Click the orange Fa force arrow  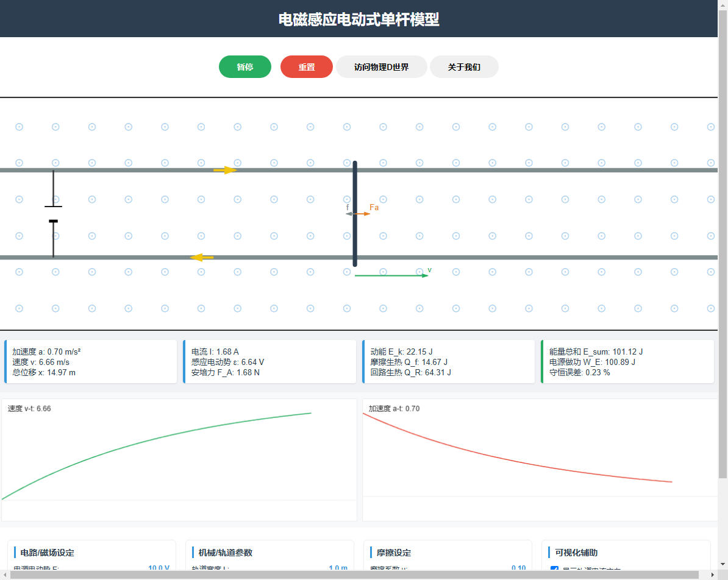(x=364, y=214)
